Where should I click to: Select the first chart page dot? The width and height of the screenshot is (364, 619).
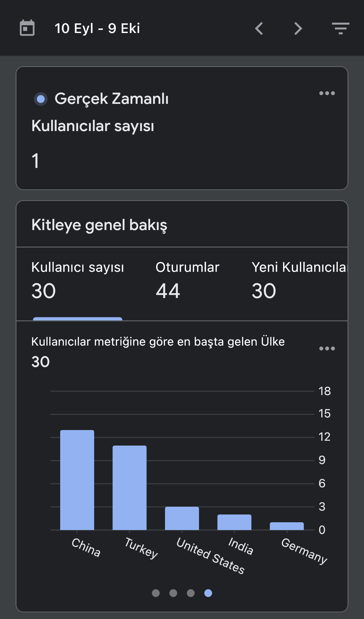click(x=156, y=593)
